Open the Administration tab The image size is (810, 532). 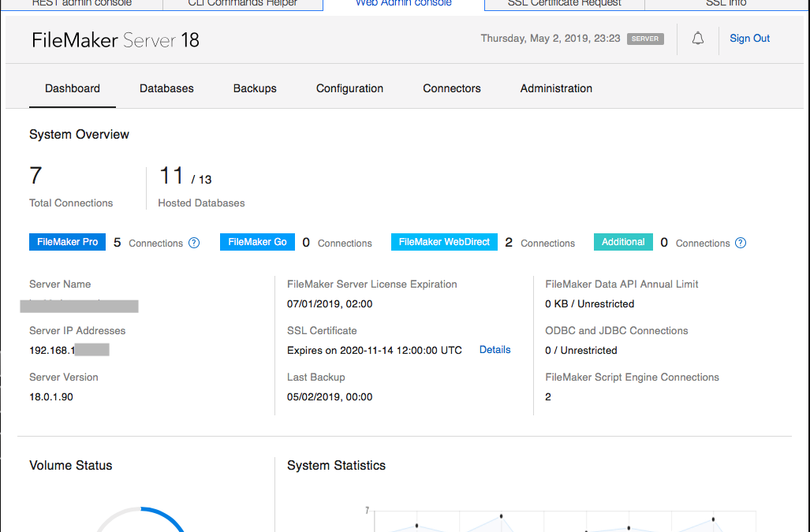click(556, 88)
